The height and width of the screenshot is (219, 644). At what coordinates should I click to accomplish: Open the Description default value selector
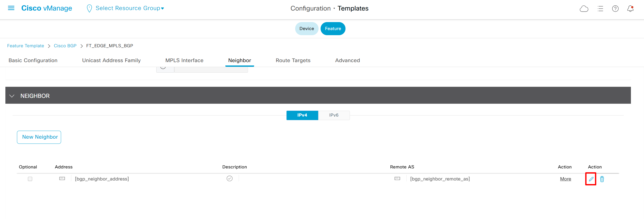point(229,179)
